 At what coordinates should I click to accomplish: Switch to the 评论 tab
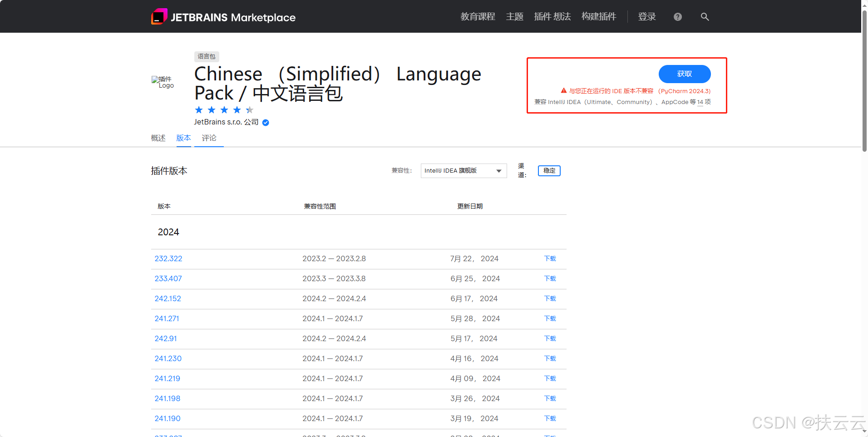coord(209,138)
